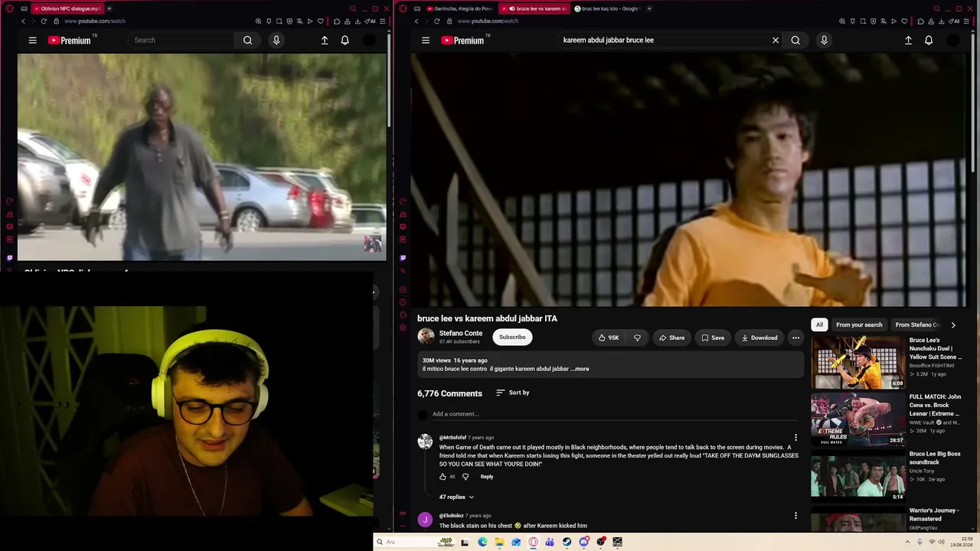
Task: Bookmark the page with heart icon in right browser
Action: [904, 21]
